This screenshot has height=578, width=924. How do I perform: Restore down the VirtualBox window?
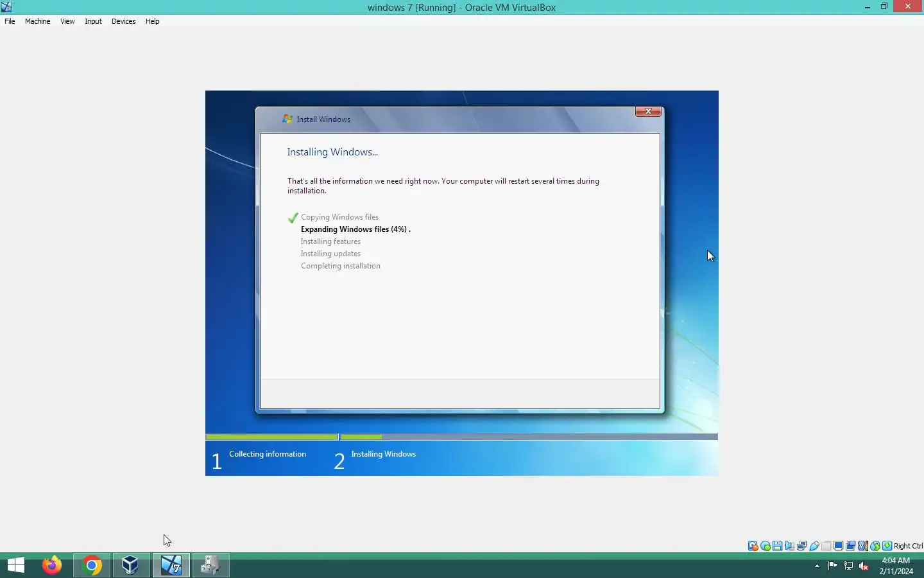pyautogui.click(x=884, y=6)
